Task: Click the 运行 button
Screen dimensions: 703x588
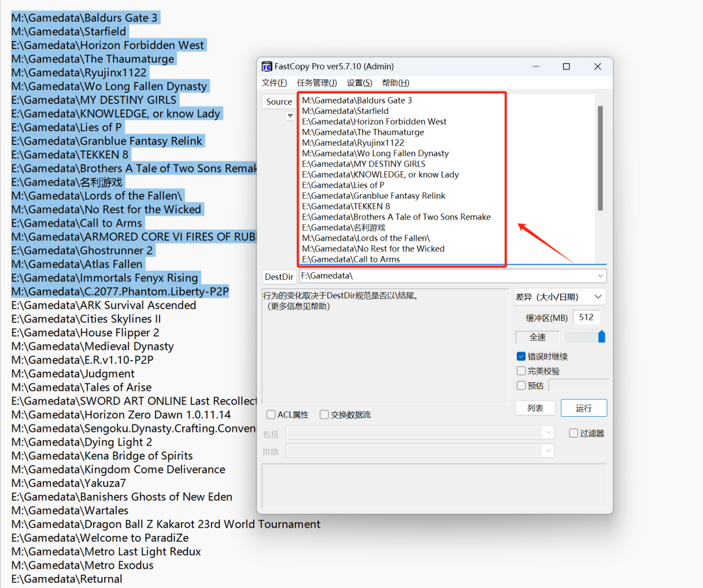Action: 584,408
